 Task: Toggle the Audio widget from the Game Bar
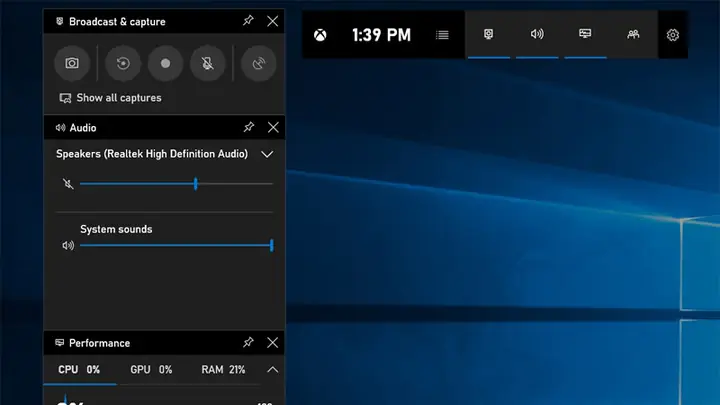point(537,34)
